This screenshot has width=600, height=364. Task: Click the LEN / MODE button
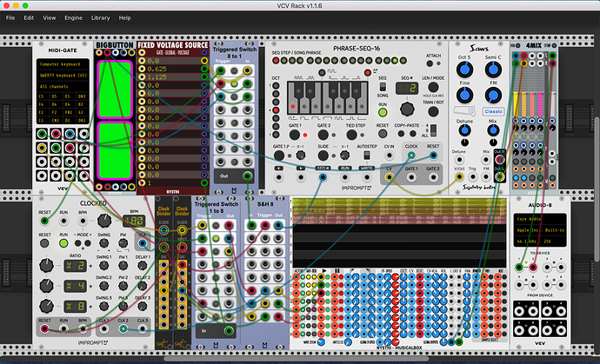pos(433,87)
